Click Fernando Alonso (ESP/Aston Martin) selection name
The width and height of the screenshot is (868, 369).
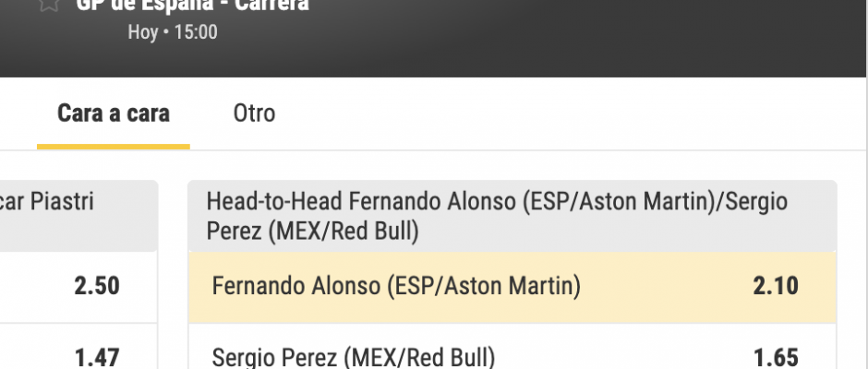tap(396, 287)
